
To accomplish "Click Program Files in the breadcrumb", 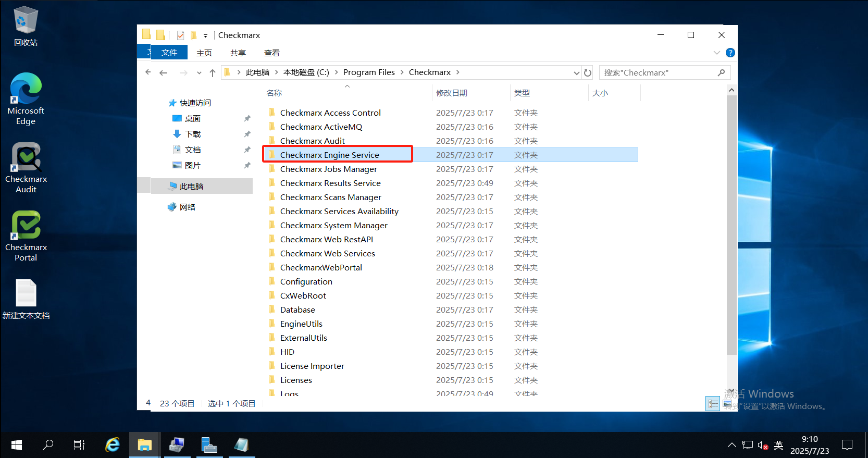I will click(x=369, y=72).
